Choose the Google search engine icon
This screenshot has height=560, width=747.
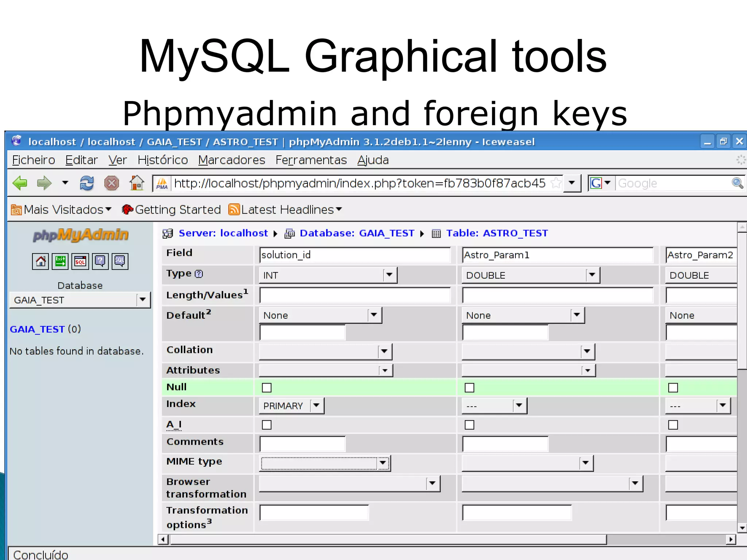click(x=596, y=183)
